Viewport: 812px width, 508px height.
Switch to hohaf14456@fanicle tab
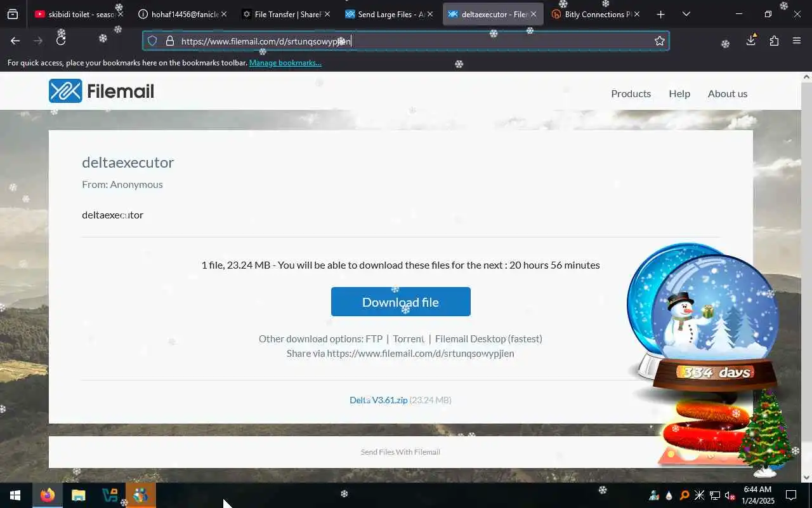pos(182,14)
